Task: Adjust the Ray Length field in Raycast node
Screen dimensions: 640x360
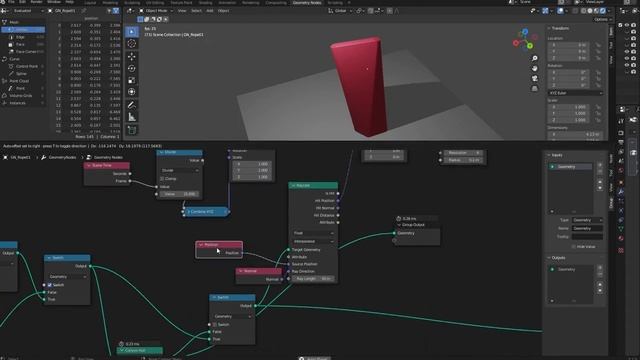Action: (x=313, y=278)
